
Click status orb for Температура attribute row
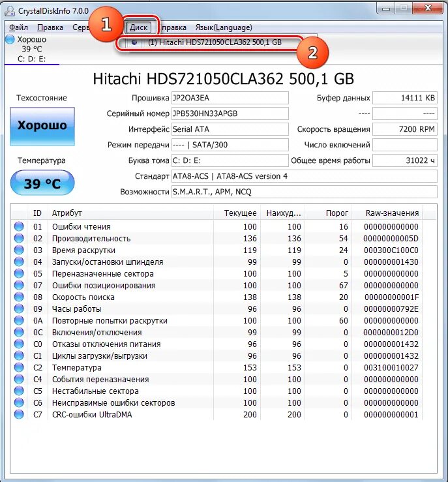click(19, 367)
